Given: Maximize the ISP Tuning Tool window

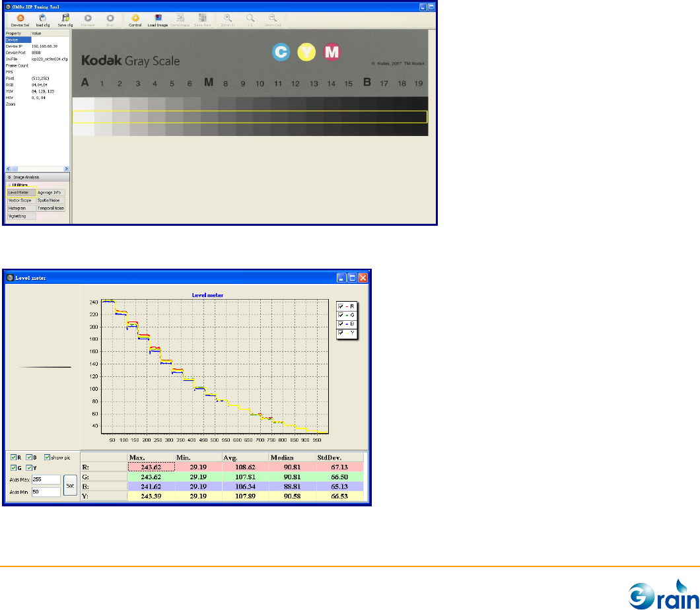Looking at the screenshot, I should pos(431,7).
